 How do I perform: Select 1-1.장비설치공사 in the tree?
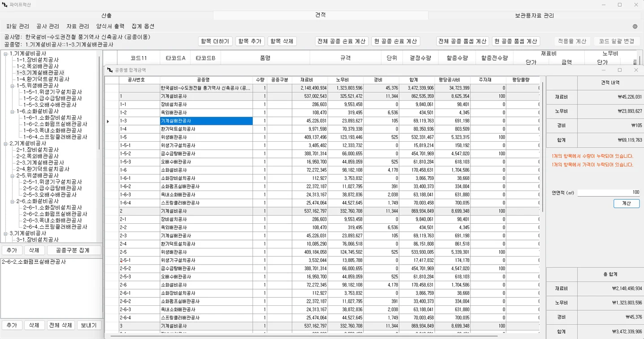point(38,60)
